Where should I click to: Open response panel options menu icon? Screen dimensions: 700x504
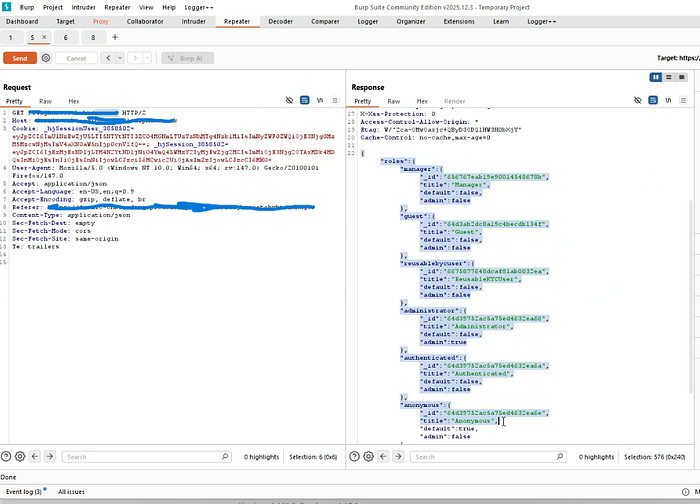click(683, 100)
